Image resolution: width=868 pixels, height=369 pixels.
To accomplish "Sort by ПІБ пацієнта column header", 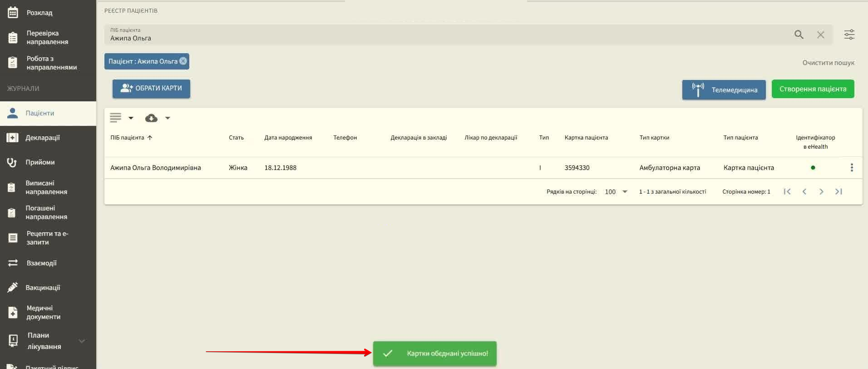I will tap(131, 138).
